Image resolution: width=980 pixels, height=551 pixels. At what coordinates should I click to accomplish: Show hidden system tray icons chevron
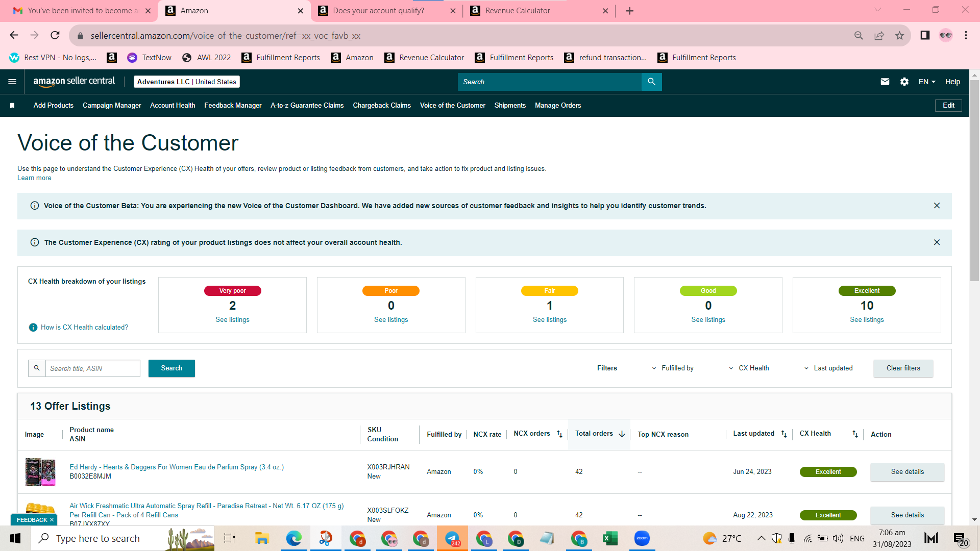761,538
